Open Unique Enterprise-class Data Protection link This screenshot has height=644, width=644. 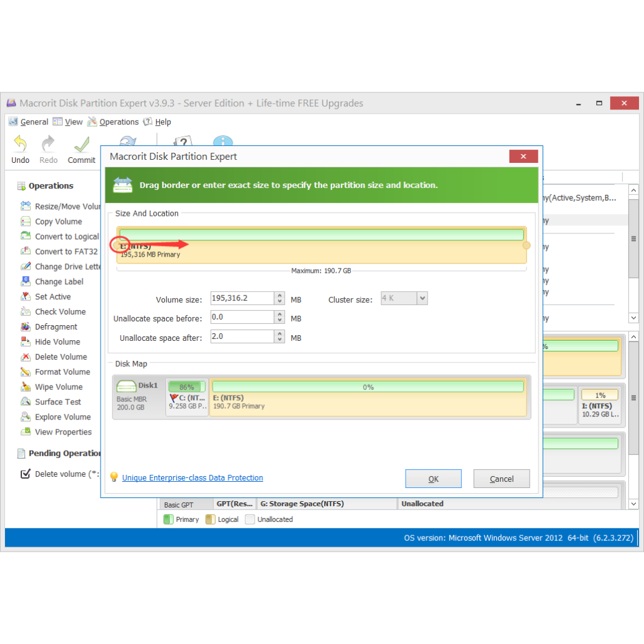click(192, 478)
